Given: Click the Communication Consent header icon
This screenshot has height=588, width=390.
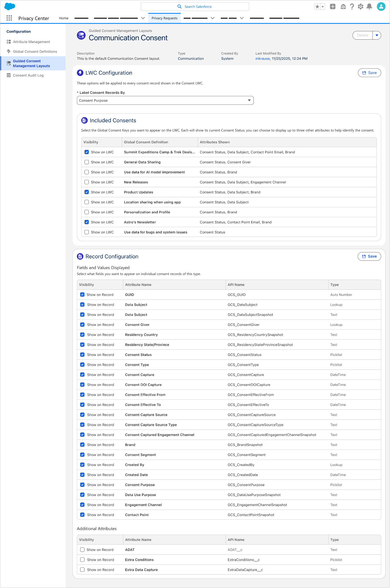Looking at the screenshot, I should tap(81, 35).
